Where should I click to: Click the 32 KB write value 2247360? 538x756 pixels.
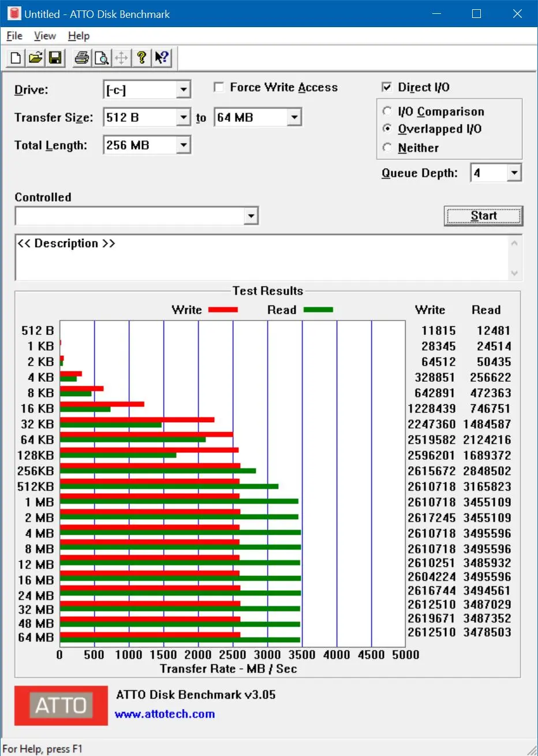coord(432,424)
